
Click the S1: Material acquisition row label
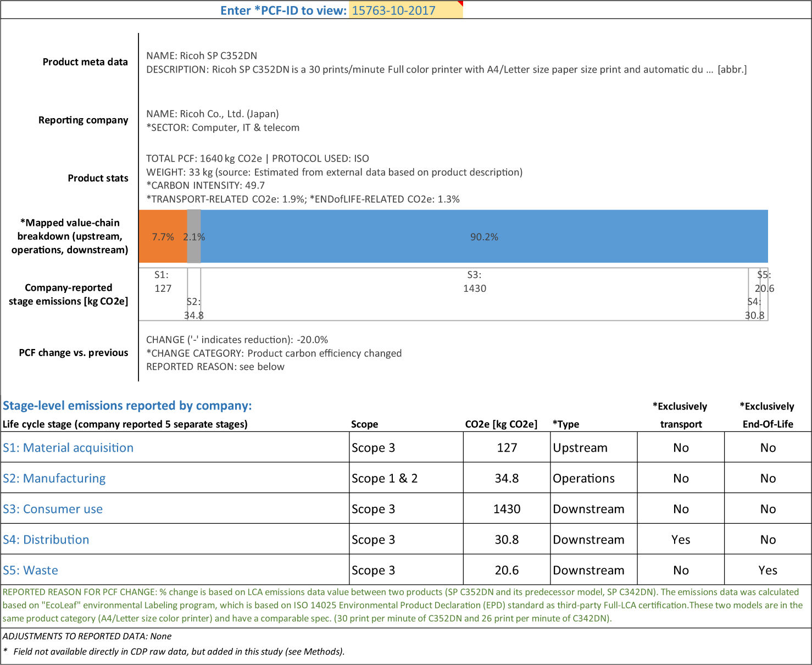[68, 447]
